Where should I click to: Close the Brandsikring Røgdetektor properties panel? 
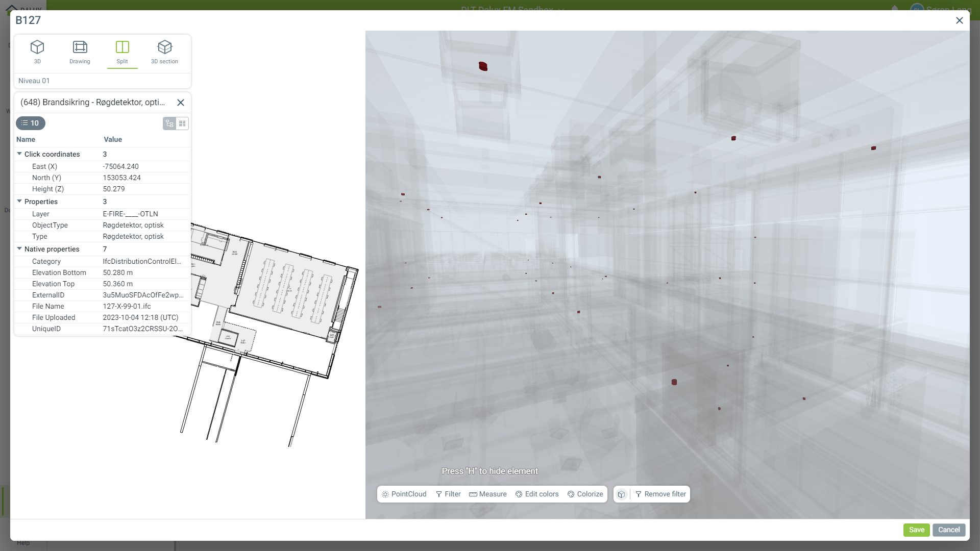coord(181,103)
